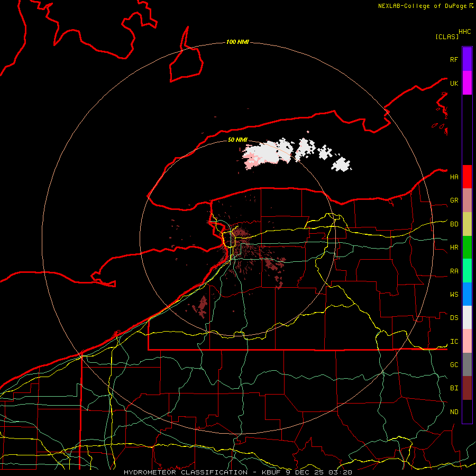Click the IC pink legend swatch
The height and width of the screenshot is (476, 476).
(467, 341)
